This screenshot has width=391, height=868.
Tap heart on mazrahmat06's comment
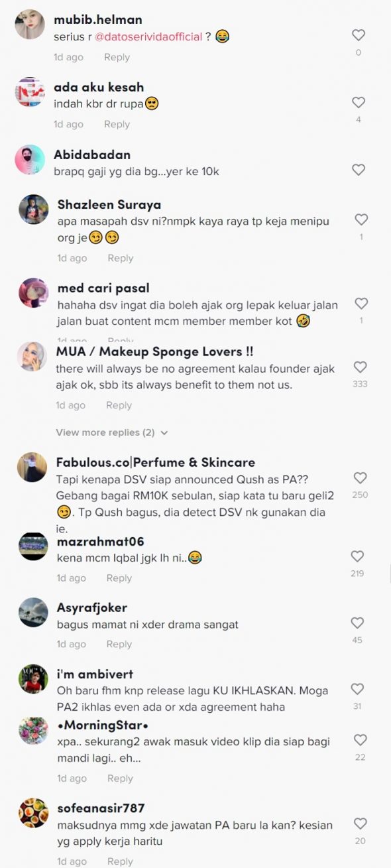(357, 556)
